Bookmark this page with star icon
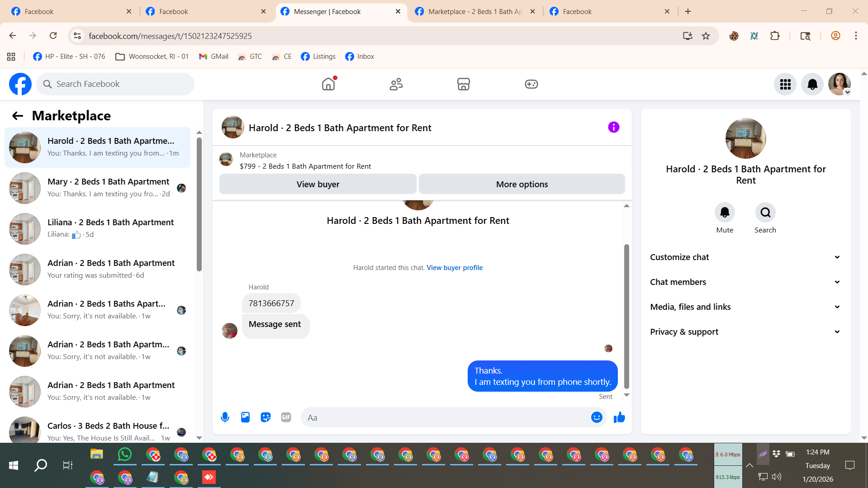This screenshot has height=488, width=868. click(x=706, y=36)
